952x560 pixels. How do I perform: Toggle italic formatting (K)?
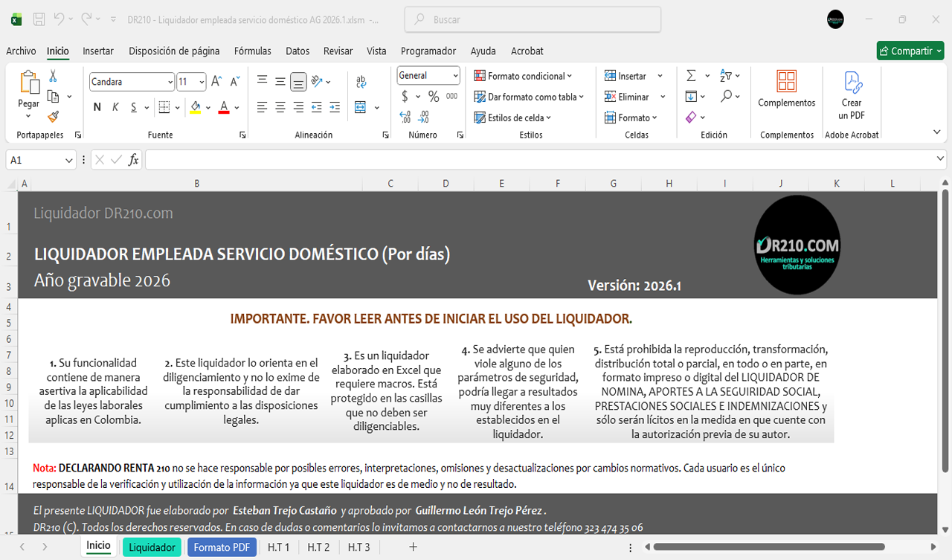[x=115, y=107]
